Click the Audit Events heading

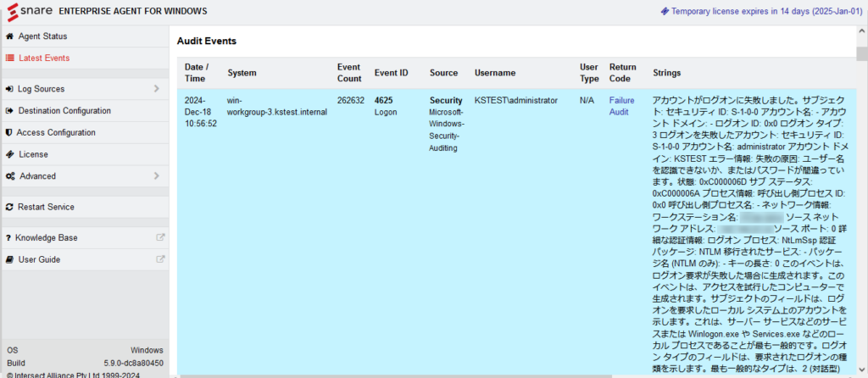pos(207,41)
